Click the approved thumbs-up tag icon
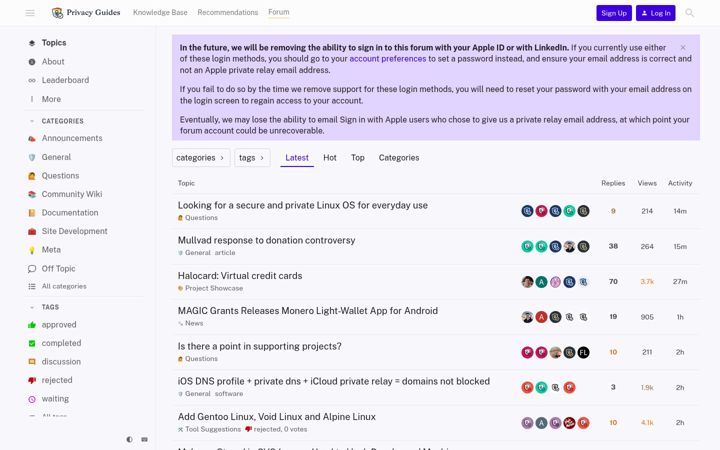The width and height of the screenshot is (720, 450). 32,325
